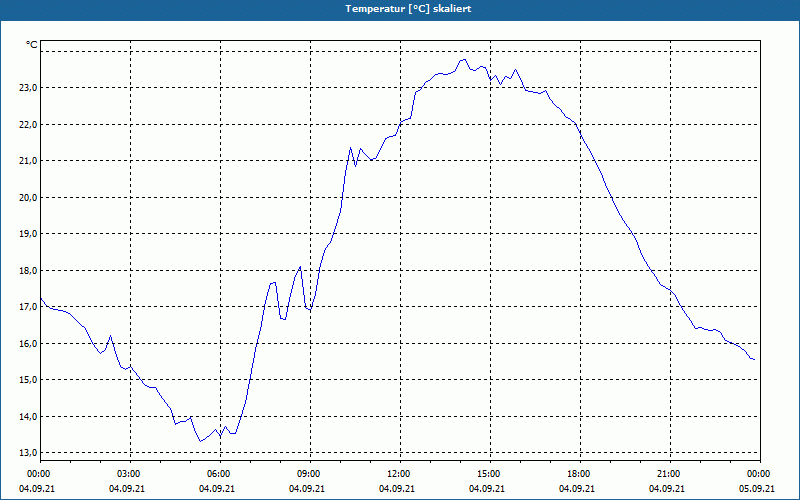Screen dimensions: 800x500
Task: Click the '09:00' time axis label
Action: pyautogui.click(x=310, y=474)
